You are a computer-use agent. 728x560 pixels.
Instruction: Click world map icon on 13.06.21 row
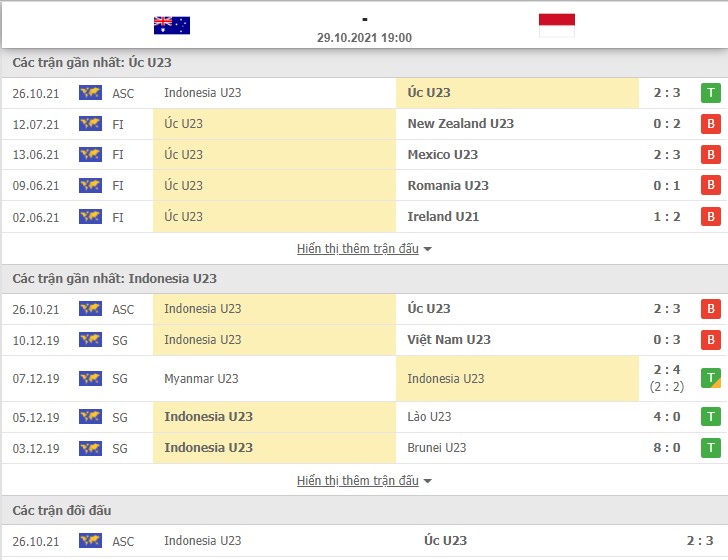click(x=90, y=154)
